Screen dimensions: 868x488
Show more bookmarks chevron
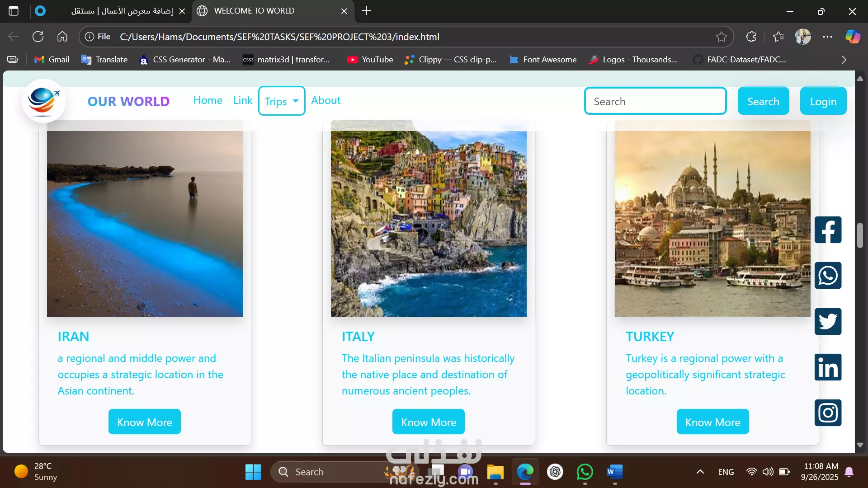point(844,60)
